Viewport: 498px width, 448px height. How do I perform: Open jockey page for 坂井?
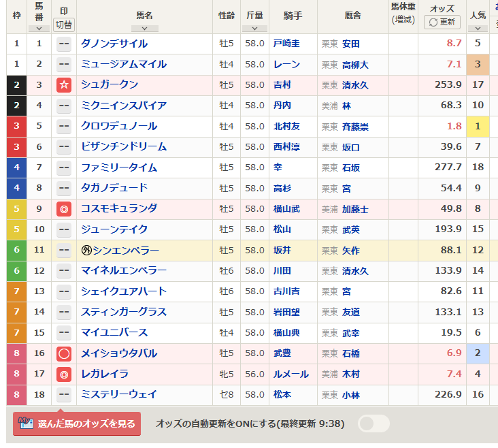282,251
